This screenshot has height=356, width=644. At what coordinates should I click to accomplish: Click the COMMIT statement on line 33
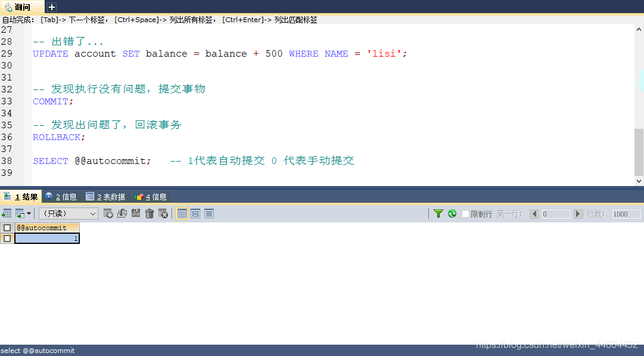click(53, 101)
